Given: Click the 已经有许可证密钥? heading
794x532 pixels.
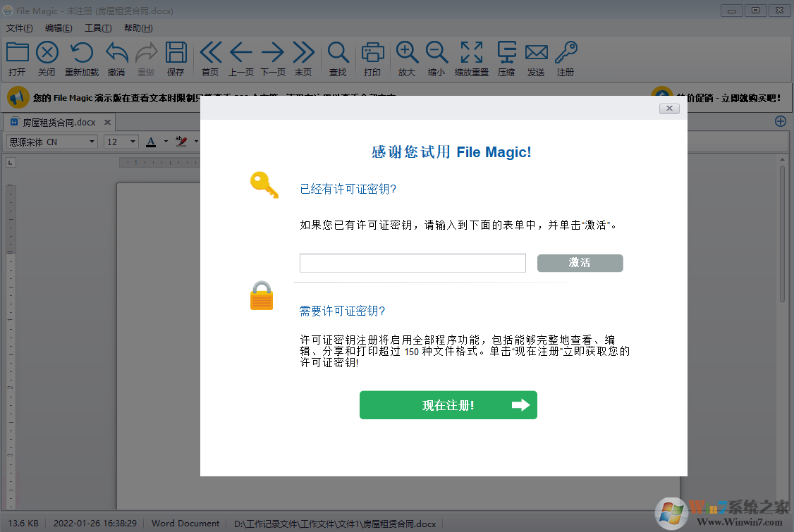Looking at the screenshot, I should [348, 190].
